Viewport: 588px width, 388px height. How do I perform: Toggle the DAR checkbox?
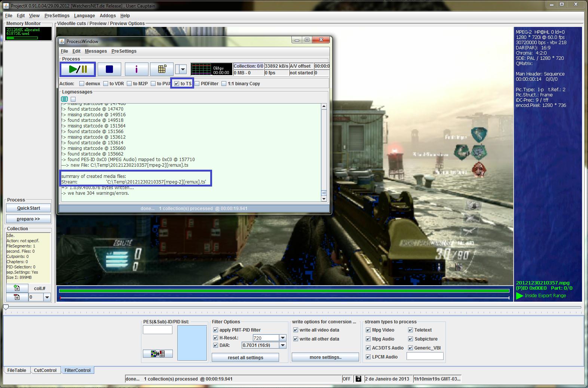point(215,345)
